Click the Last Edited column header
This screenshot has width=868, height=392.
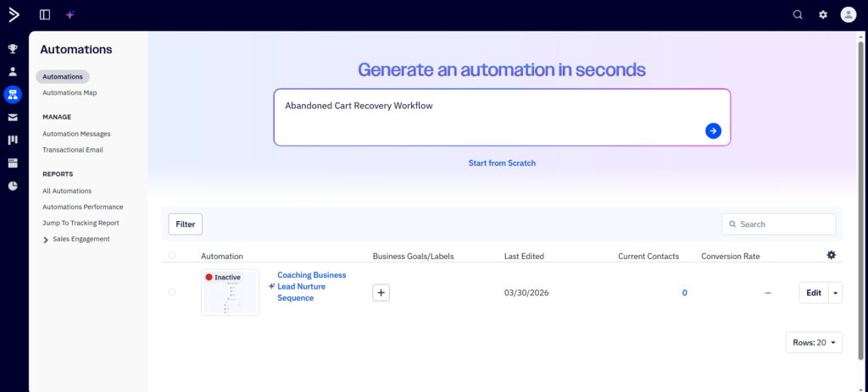(524, 256)
